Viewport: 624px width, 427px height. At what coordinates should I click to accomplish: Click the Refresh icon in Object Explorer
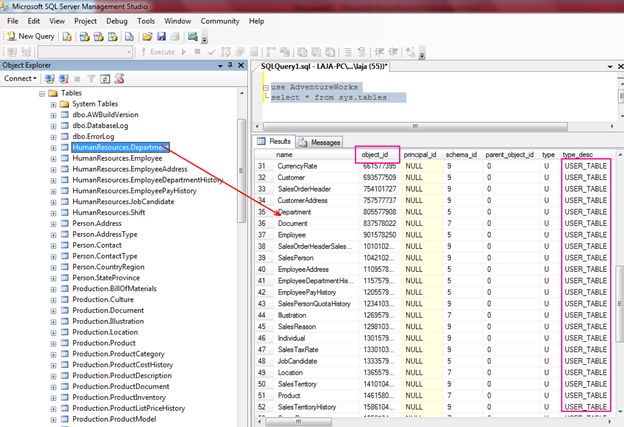[104, 78]
